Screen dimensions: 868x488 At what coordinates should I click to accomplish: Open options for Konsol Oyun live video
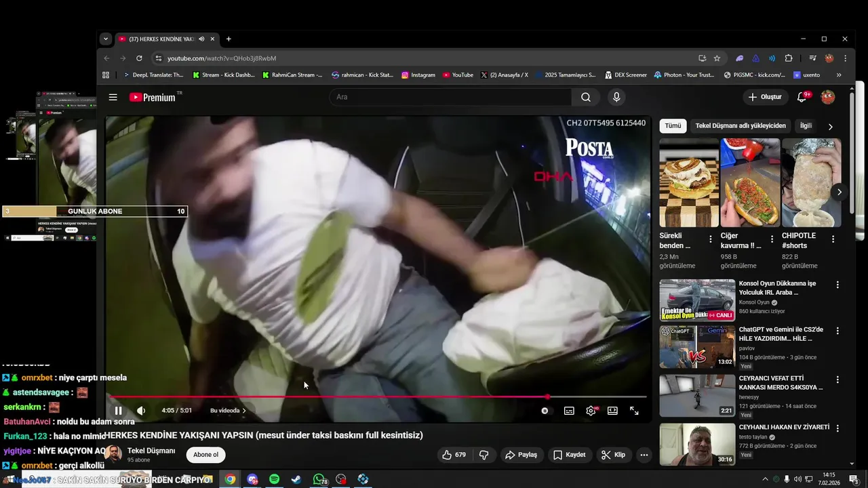click(x=837, y=285)
